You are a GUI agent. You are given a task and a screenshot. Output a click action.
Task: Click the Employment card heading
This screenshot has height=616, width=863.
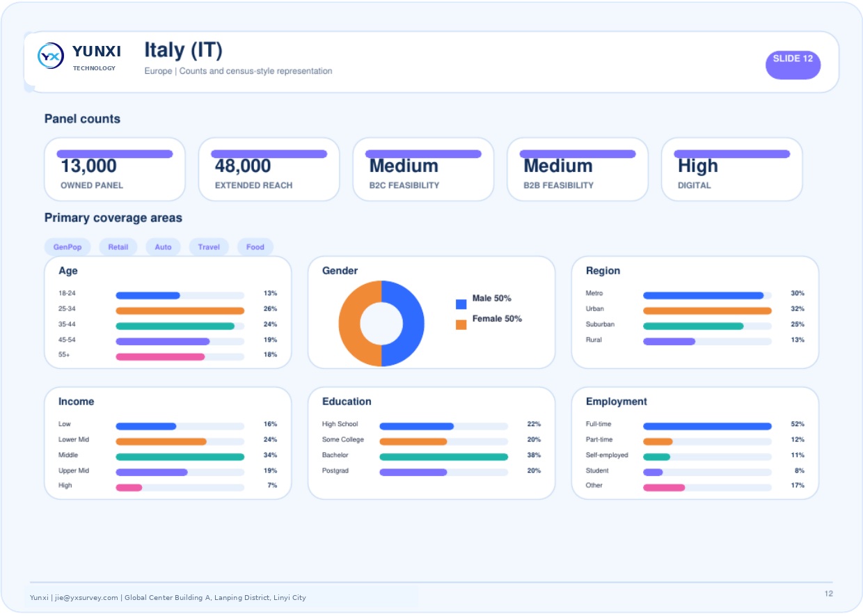click(x=616, y=402)
